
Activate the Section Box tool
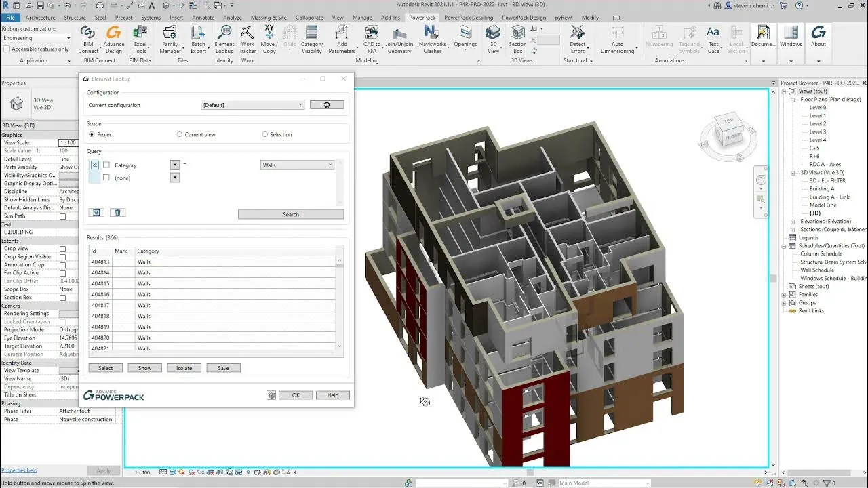point(517,40)
